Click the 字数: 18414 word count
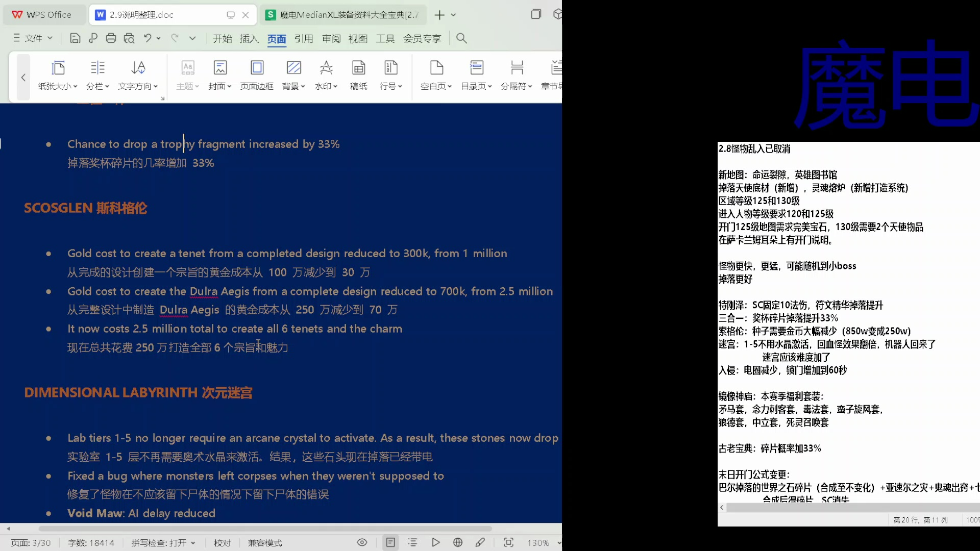Viewport: 980px width, 551px height. (x=91, y=543)
